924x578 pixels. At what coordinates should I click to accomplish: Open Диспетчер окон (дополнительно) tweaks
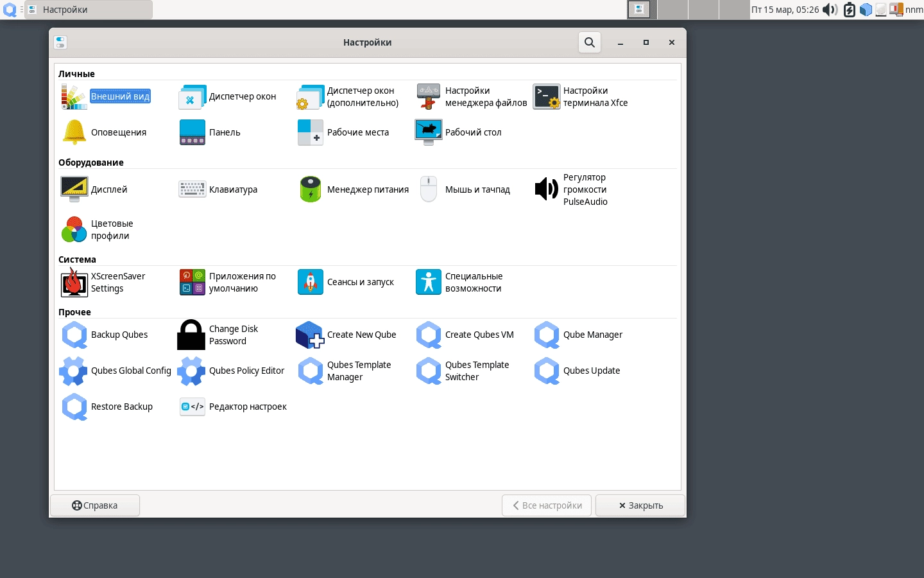348,97
